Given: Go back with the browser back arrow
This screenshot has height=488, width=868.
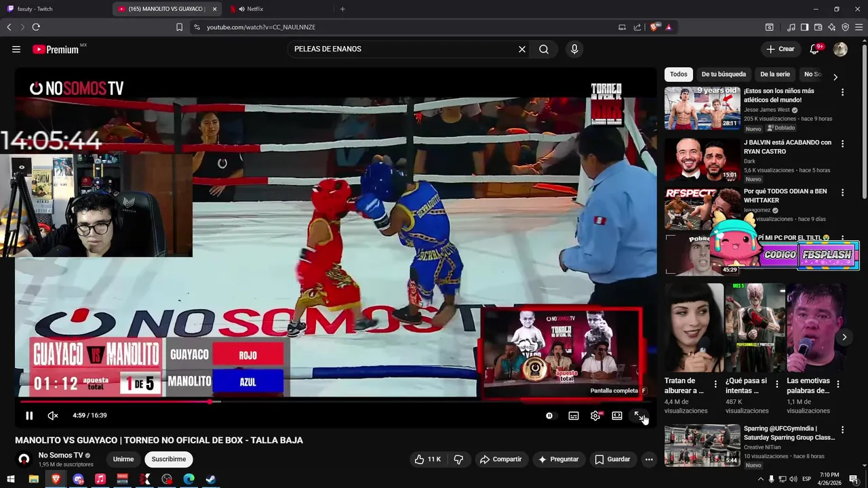Looking at the screenshot, I should 9,27.
